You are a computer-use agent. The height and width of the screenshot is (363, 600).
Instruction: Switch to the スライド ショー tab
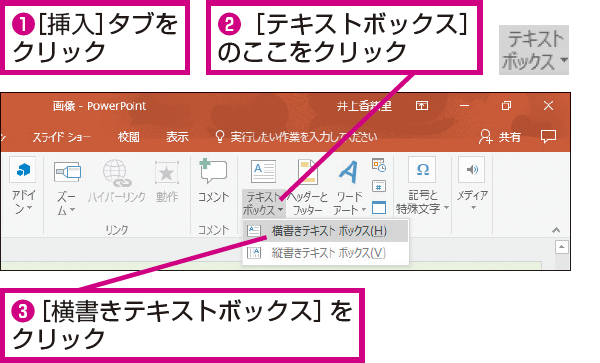point(61,137)
